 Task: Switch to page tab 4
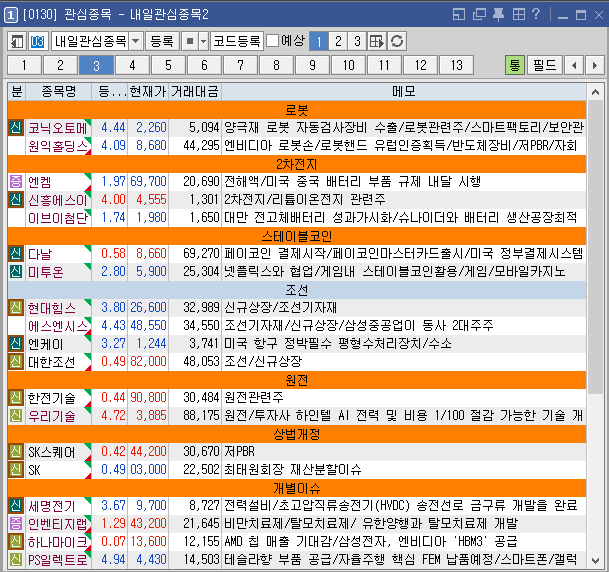click(x=132, y=65)
